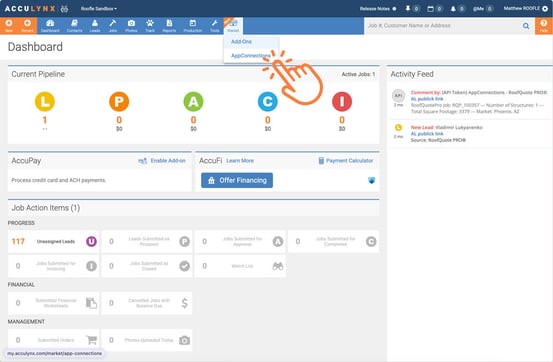The width and height of the screenshot is (553, 362).
Task: Open the Submitted Orders tile
Action: (54, 340)
